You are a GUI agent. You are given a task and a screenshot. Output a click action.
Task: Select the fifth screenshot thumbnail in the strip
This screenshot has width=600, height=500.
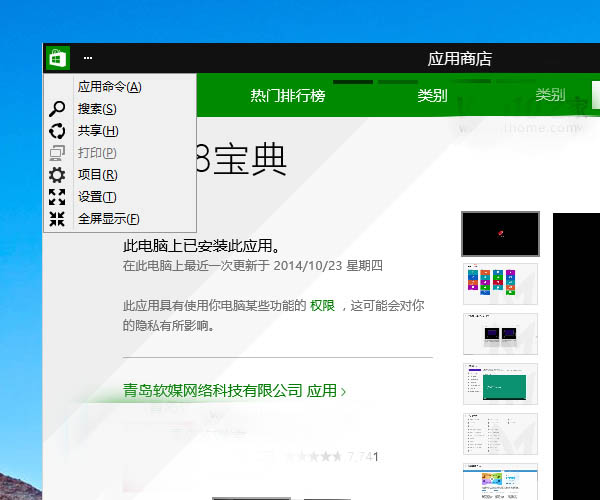pos(500,433)
